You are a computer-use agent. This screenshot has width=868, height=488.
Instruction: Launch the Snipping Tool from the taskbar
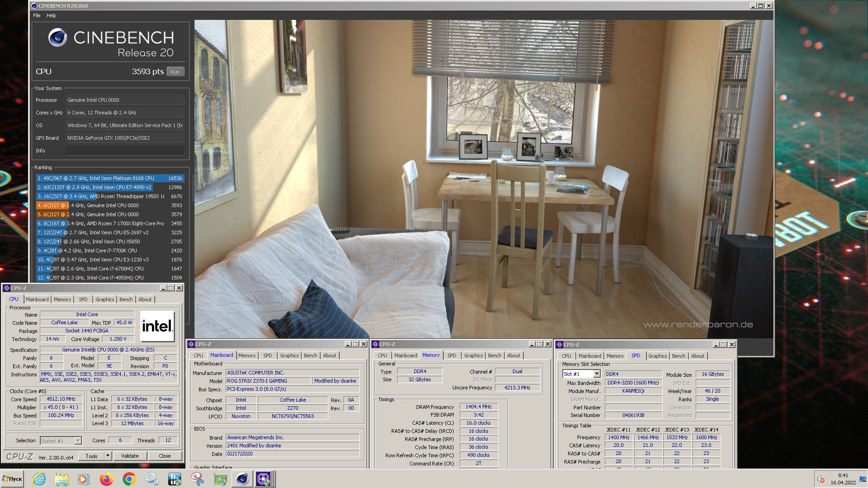pyautogui.click(x=197, y=479)
